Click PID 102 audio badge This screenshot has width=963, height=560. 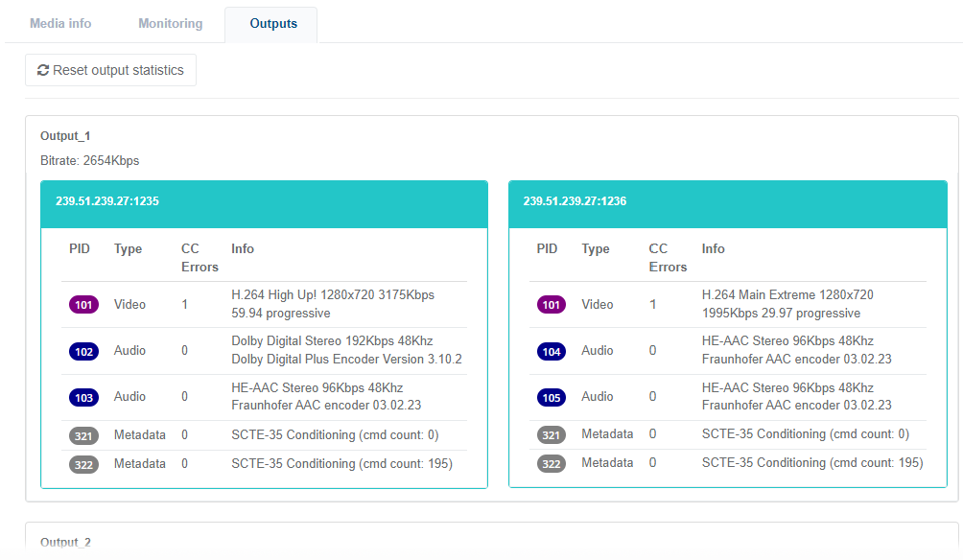pos(84,351)
